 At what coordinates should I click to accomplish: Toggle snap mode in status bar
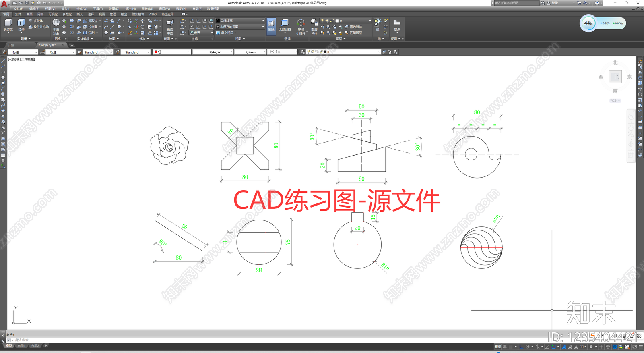coord(511,347)
